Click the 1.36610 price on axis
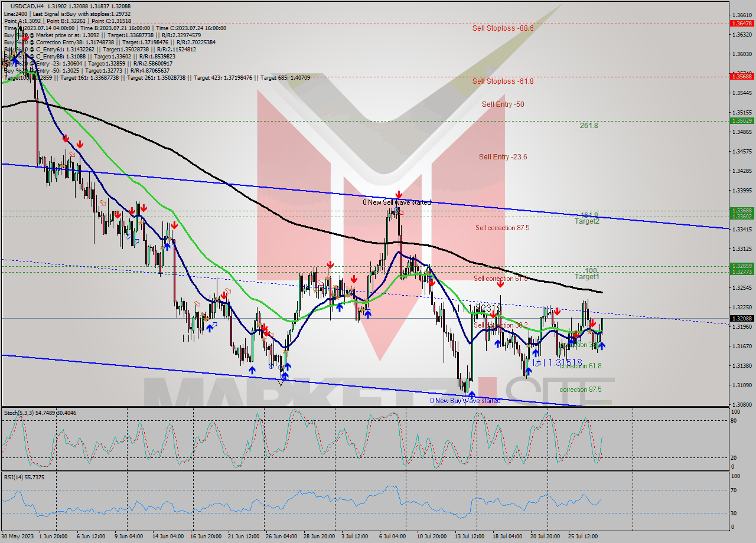756x543 pixels. [741, 15]
